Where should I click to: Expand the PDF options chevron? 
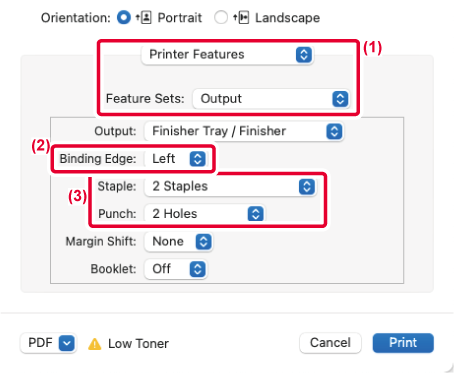click(67, 343)
